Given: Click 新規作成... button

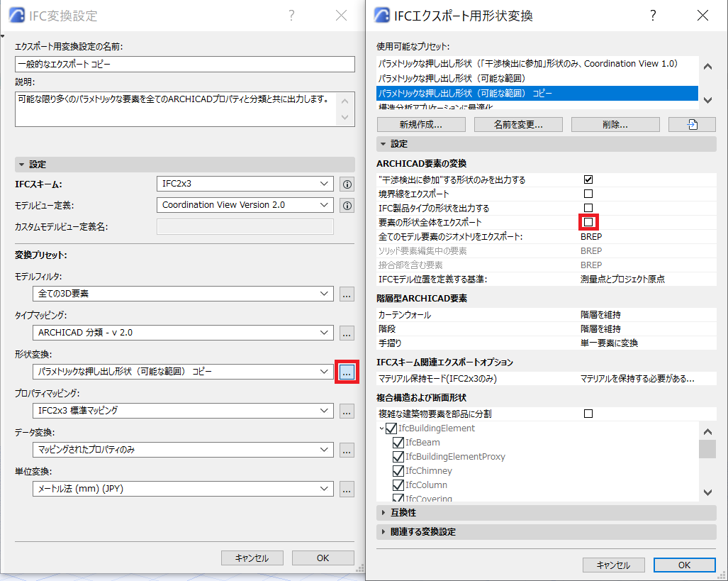Looking at the screenshot, I should (421, 125).
